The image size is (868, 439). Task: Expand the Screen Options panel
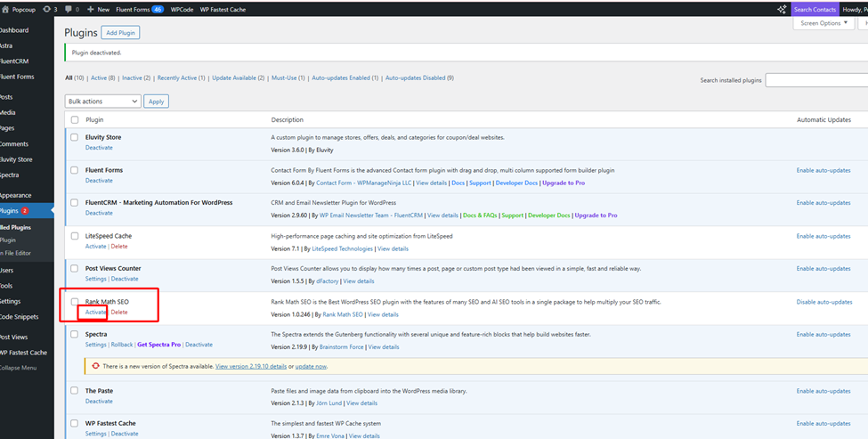tap(823, 23)
